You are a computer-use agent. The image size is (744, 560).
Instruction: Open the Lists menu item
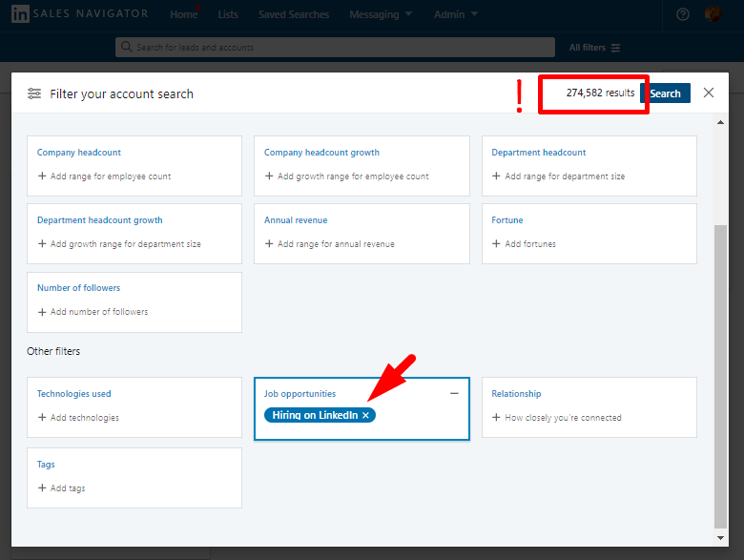point(228,14)
